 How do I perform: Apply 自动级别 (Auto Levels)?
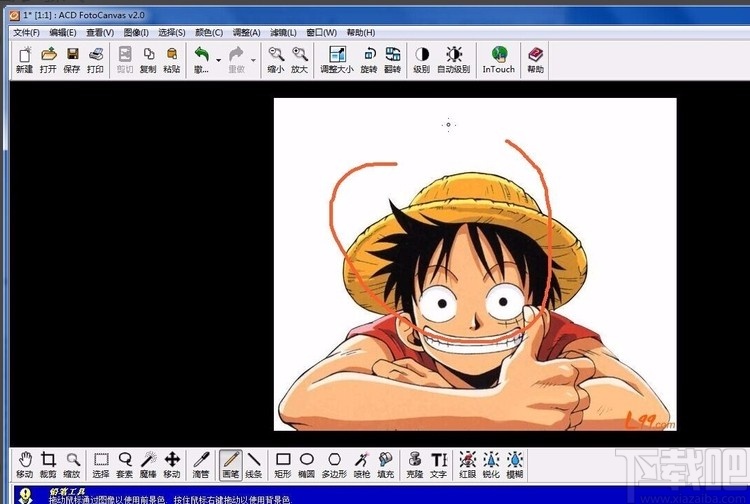point(453,60)
